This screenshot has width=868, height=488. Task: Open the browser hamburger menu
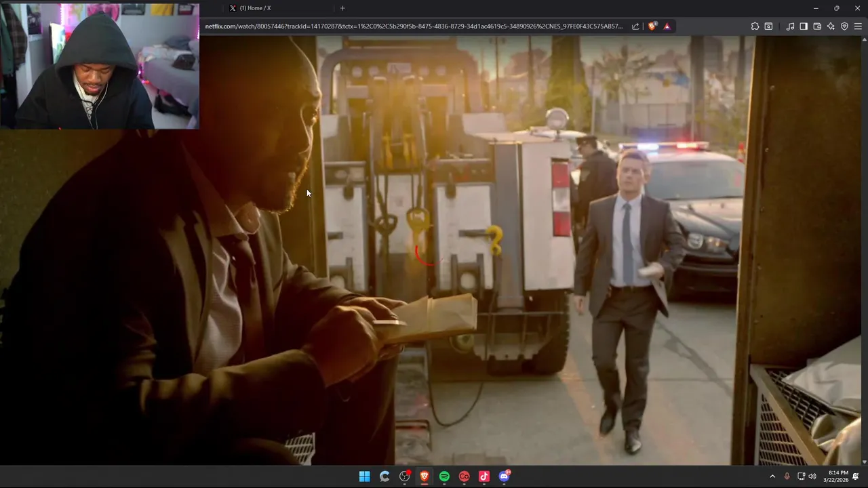[x=859, y=26]
